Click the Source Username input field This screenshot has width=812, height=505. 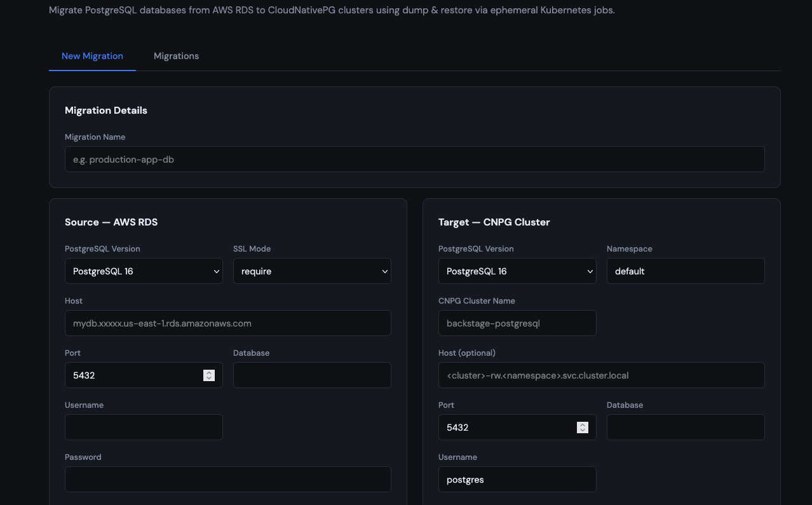144,428
